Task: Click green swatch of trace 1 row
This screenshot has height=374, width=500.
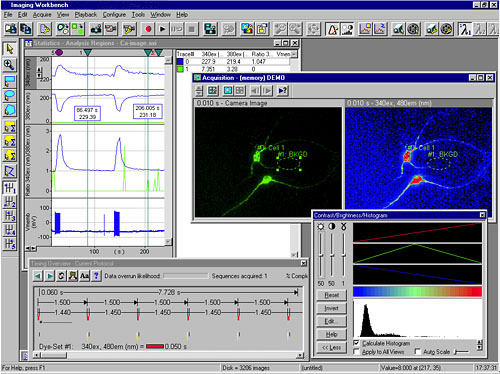Action: click(180, 69)
